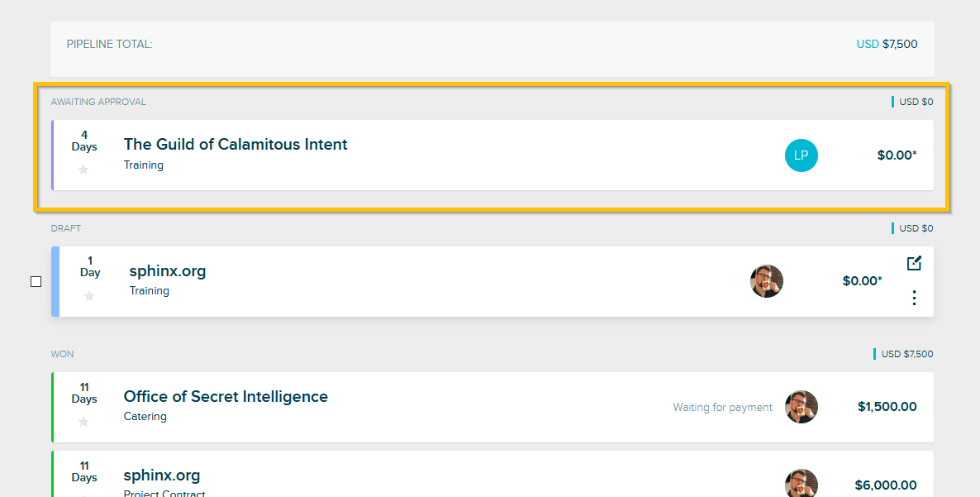Image resolution: width=980 pixels, height=497 pixels.
Task: Open the sphinx.org Training draft title
Action: (x=168, y=271)
